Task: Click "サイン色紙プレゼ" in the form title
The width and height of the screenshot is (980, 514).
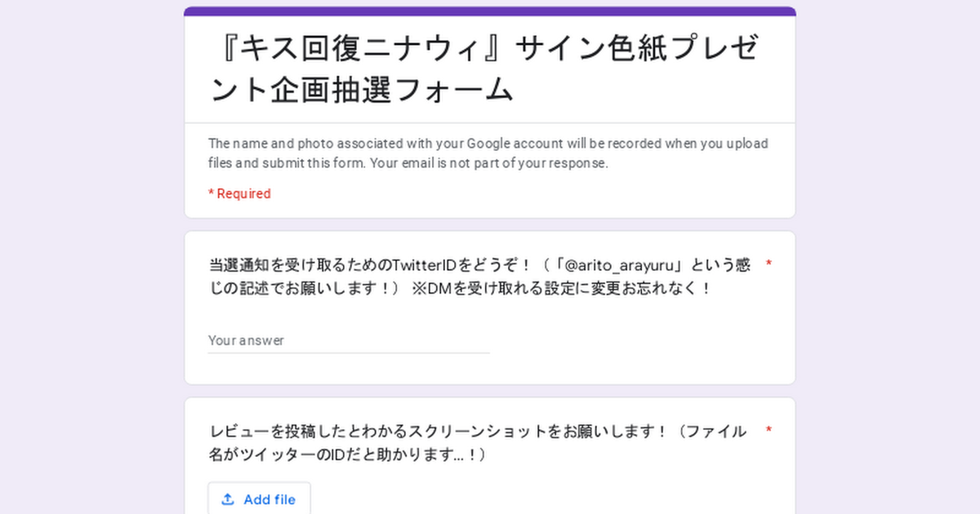Action: point(647,50)
